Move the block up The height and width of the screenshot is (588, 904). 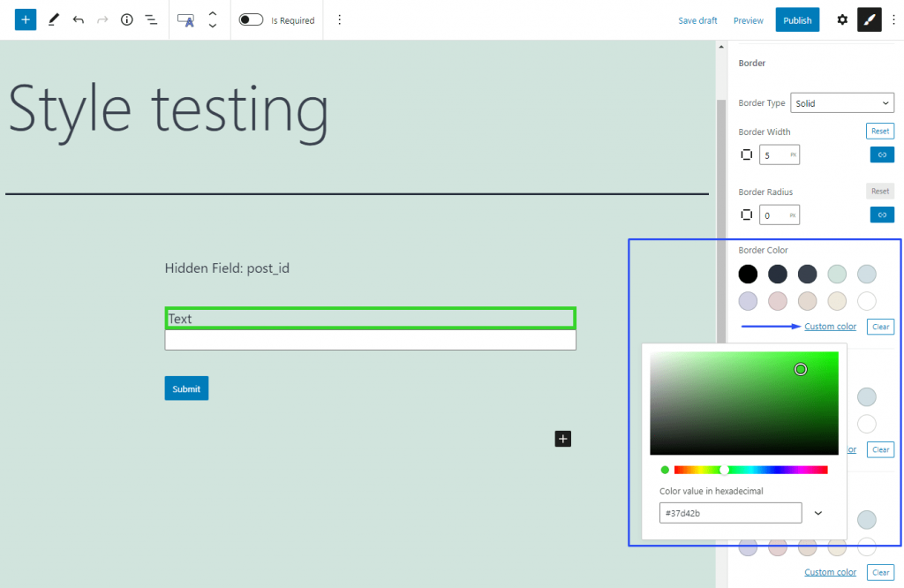(x=213, y=14)
